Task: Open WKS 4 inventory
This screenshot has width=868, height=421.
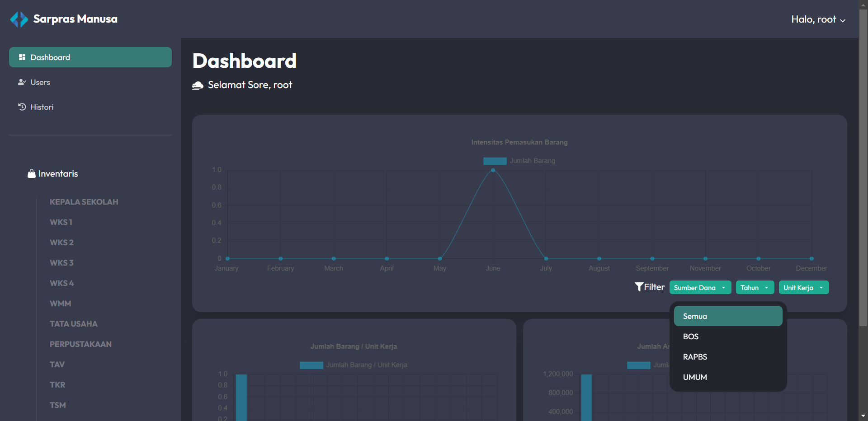Action: (61, 283)
